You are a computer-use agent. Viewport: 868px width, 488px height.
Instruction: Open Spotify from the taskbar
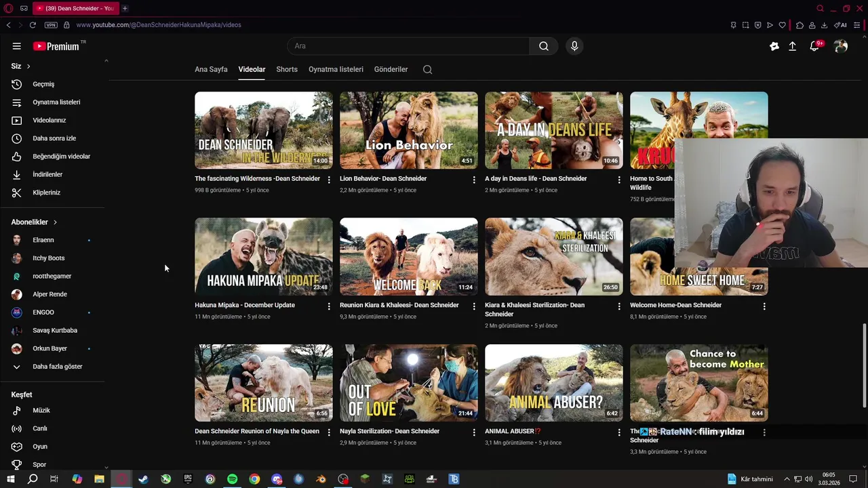click(232, 479)
